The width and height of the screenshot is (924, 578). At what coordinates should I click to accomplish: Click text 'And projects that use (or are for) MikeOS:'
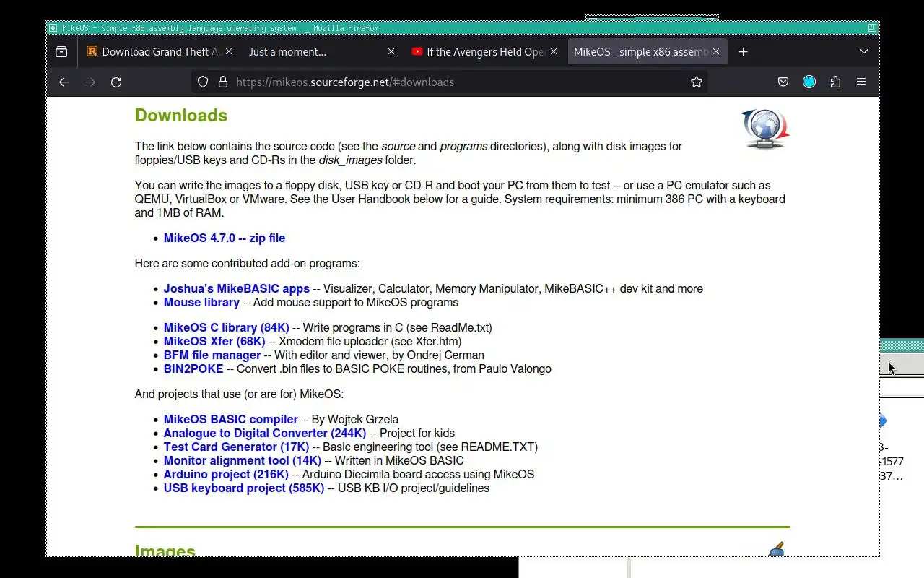[x=240, y=394]
